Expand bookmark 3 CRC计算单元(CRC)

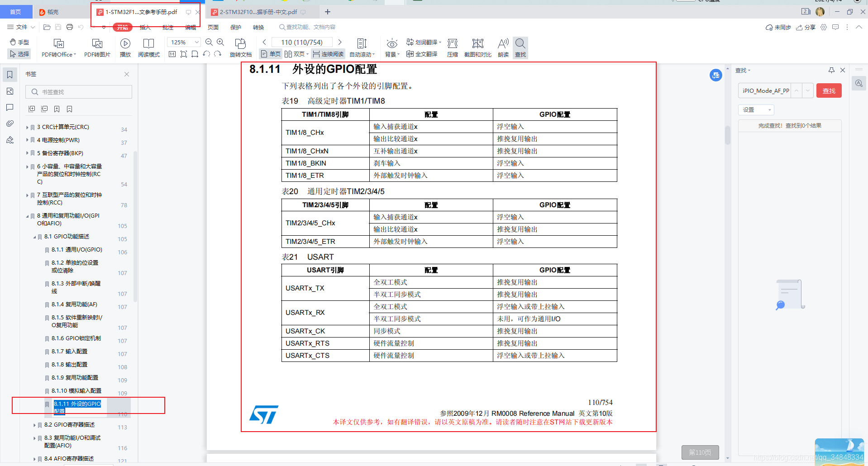click(x=27, y=127)
